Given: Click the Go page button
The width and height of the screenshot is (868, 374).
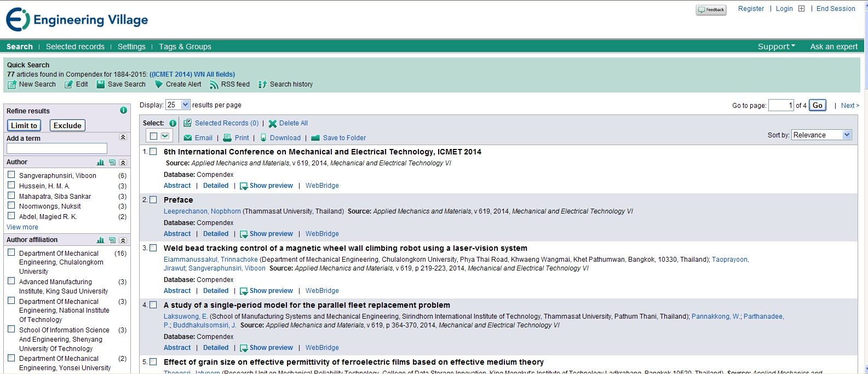Looking at the screenshot, I should point(818,105).
